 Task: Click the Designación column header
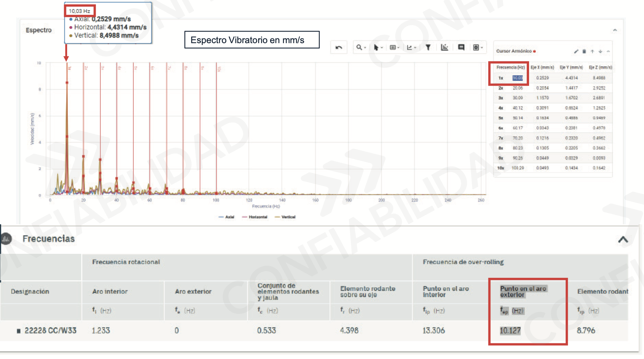(30, 292)
